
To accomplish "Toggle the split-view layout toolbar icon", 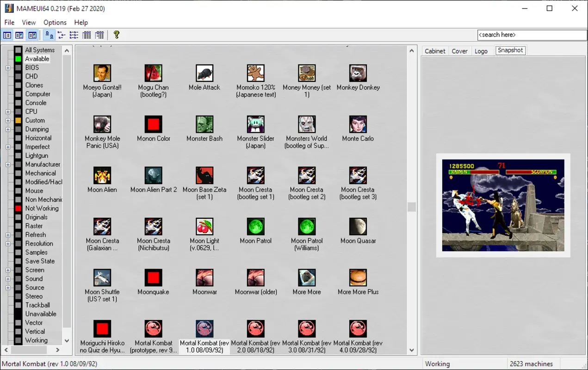I will pos(32,35).
